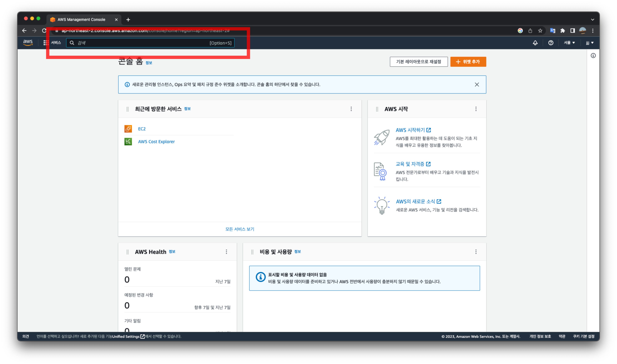Screen dimensions: 617x364
Task: Open the Google Translate extension icon
Action: [552, 31]
